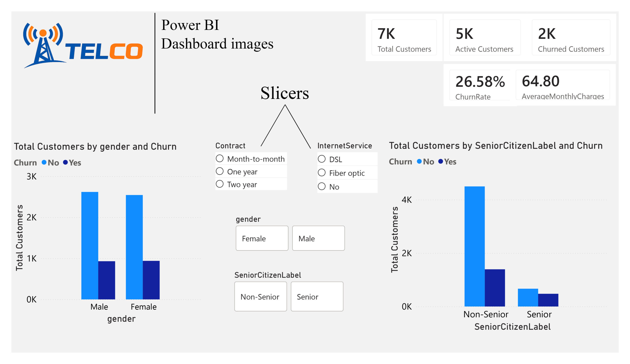630x364 pixels.
Task: Select Male in the gender slicer
Action: 318,238
